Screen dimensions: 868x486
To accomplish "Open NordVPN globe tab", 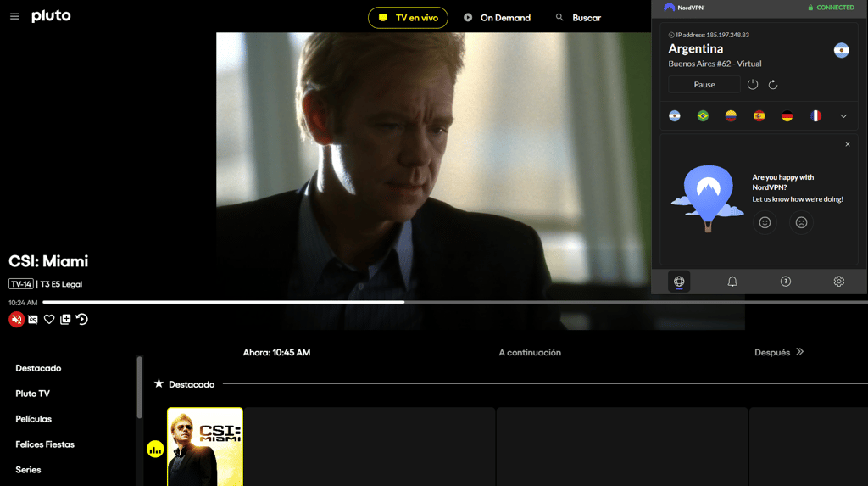I will pos(679,282).
